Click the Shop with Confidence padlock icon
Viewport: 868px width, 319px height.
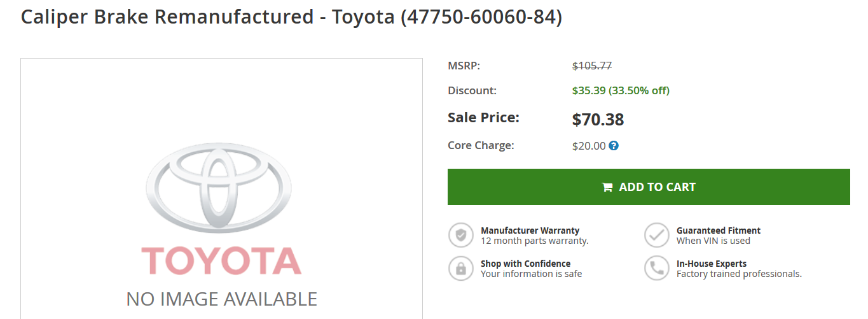(461, 268)
